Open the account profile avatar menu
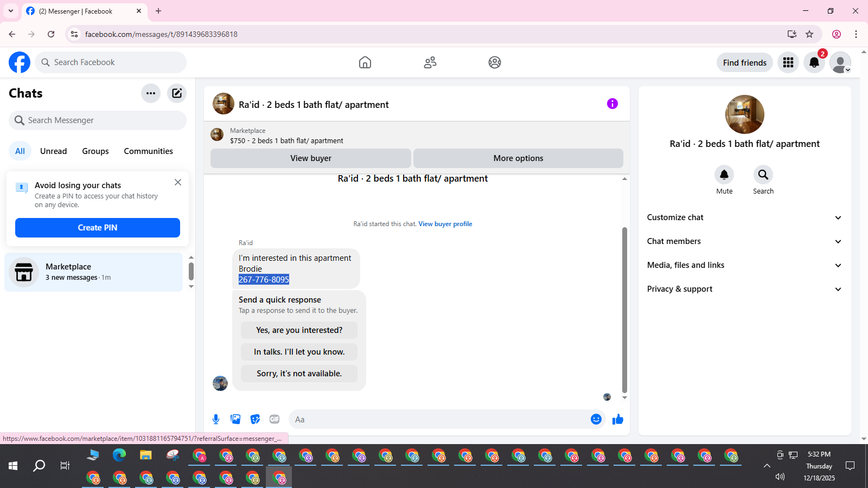The height and width of the screenshot is (488, 868). coord(840,62)
